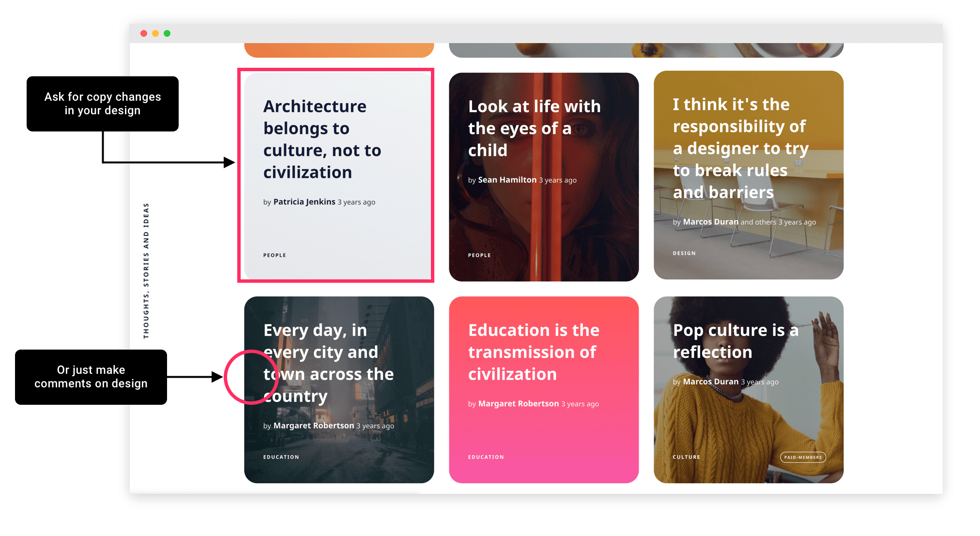Open the article about designer responsibility by Marcos Duran
This screenshot has height=536, width=980.
(x=741, y=148)
